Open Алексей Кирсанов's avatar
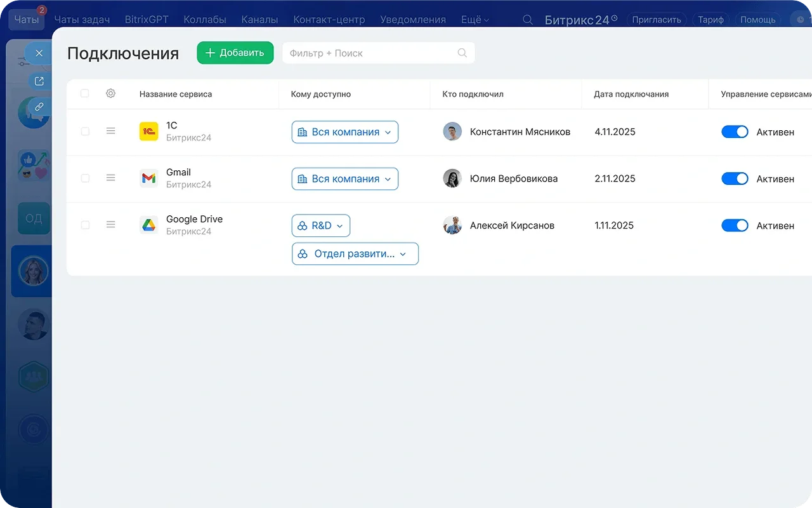The image size is (812, 508). [452, 225]
